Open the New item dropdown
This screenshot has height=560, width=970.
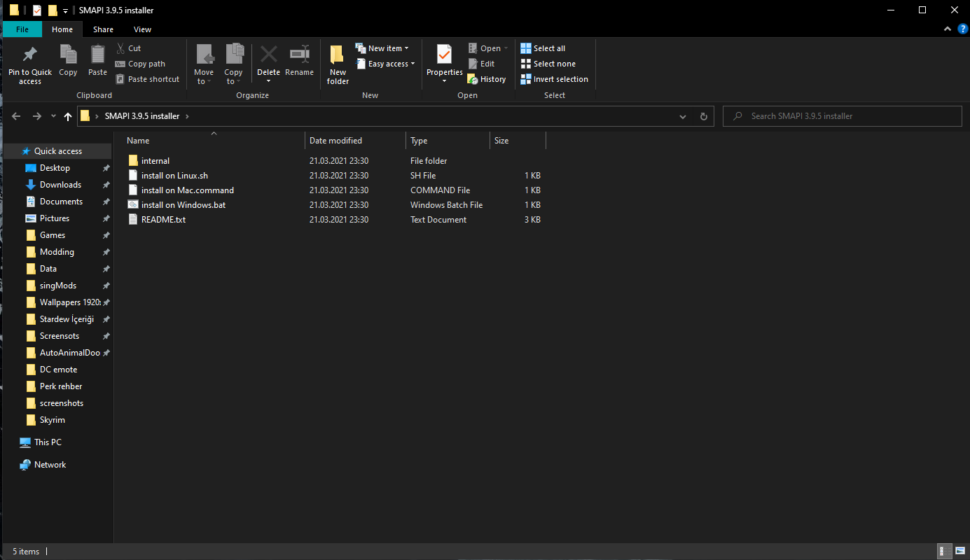pyautogui.click(x=382, y=48)
